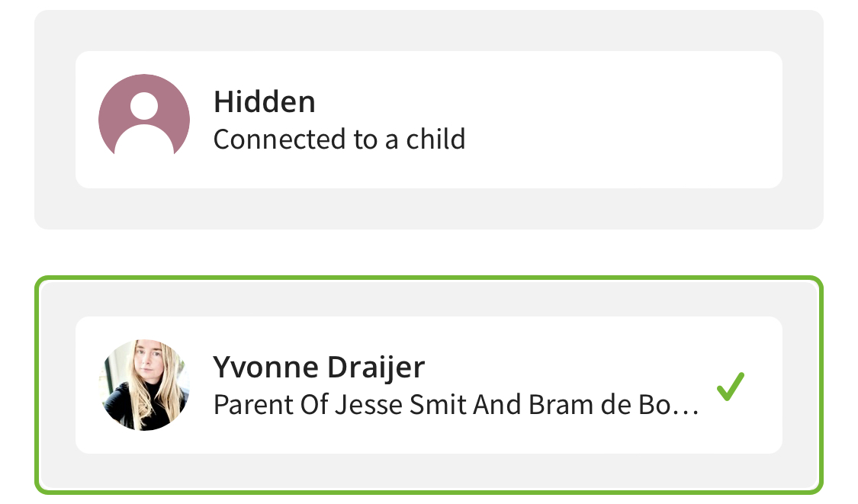Open Yvonne Draijer's profile photo
The height and width of the screenshot is (504, 858).
point(144,385)
